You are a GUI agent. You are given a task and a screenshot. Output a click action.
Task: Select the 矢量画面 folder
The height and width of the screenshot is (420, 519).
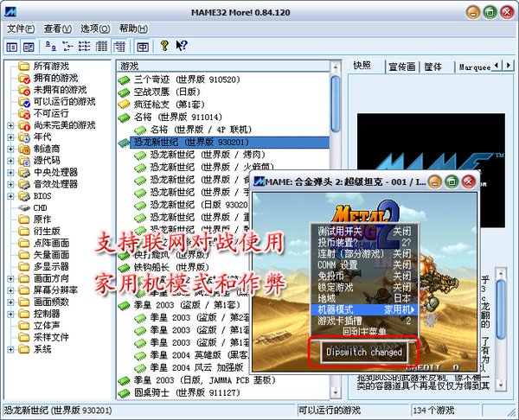coord(51,255)
